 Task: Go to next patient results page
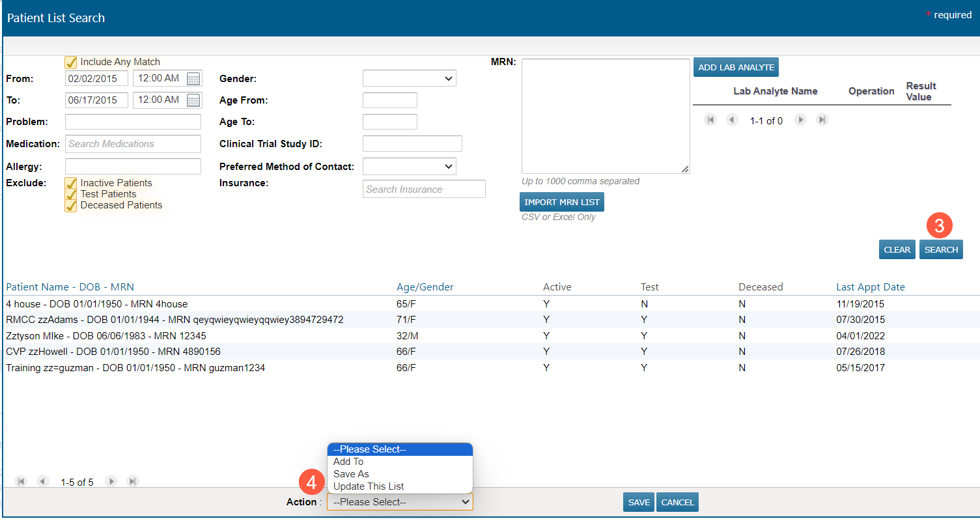(111, 482)
